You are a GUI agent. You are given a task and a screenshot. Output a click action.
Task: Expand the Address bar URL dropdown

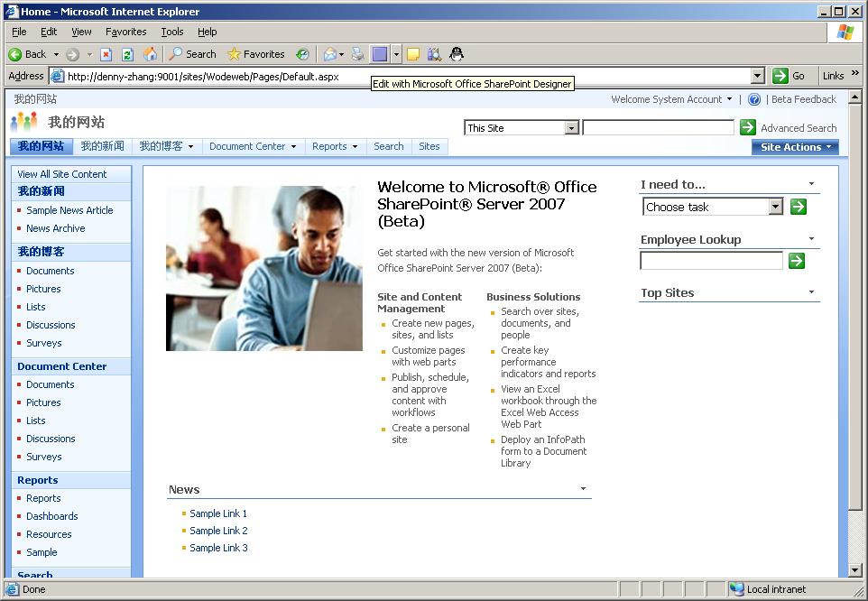[x=758, y=76]
